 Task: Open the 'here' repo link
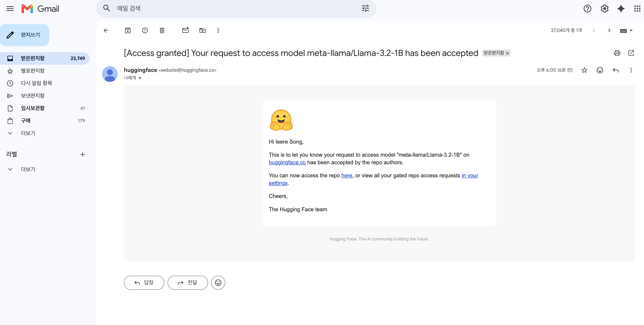pyautogui.click(x=347, y=176)
